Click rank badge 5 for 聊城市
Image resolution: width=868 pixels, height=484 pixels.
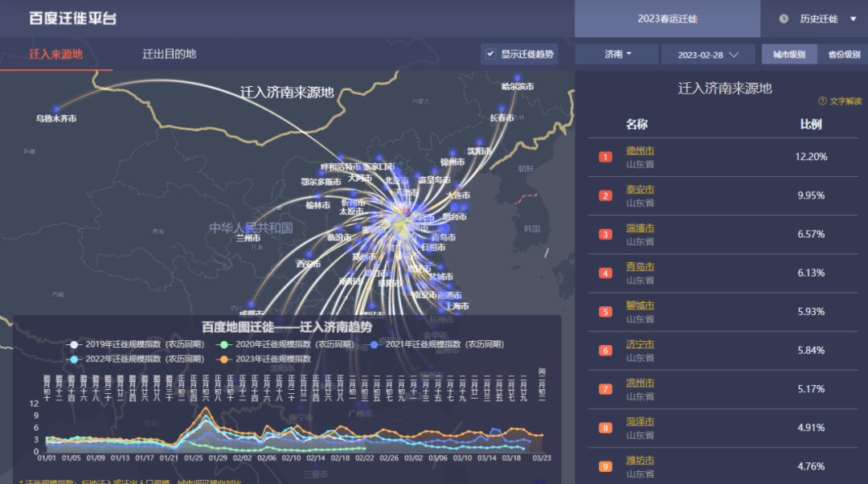tap(605, 312)
